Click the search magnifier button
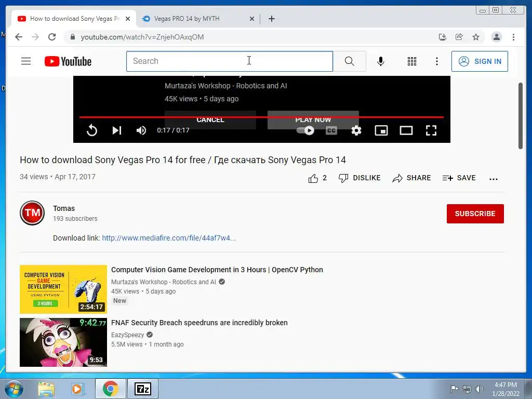The width and height of the screenshot is (532, 399). click(350, 61)
